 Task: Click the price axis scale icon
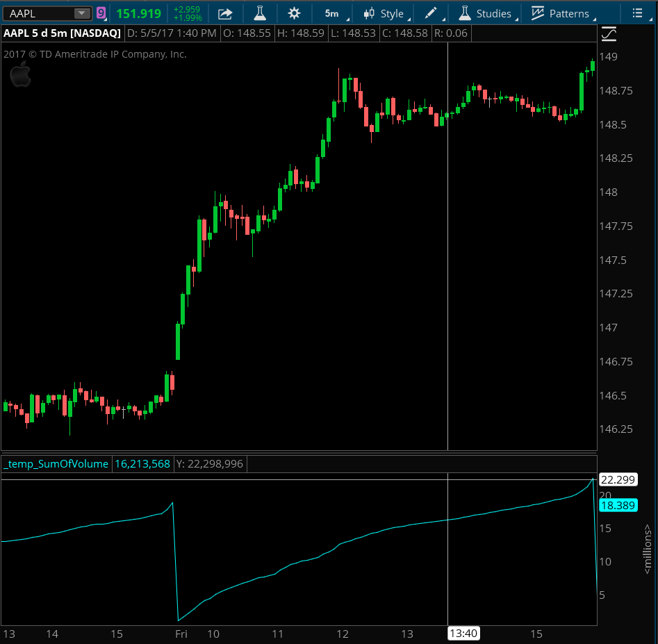(x=609, y=34)
